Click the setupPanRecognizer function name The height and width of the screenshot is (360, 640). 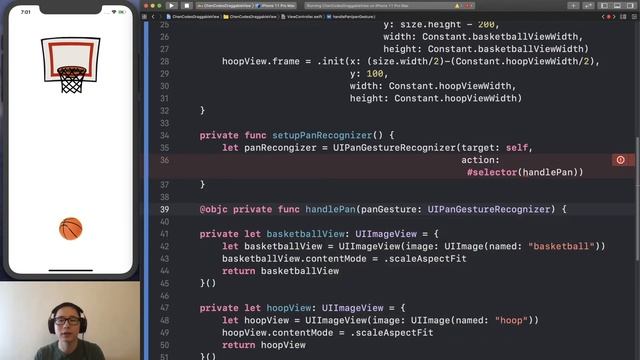tap(322, 135)
